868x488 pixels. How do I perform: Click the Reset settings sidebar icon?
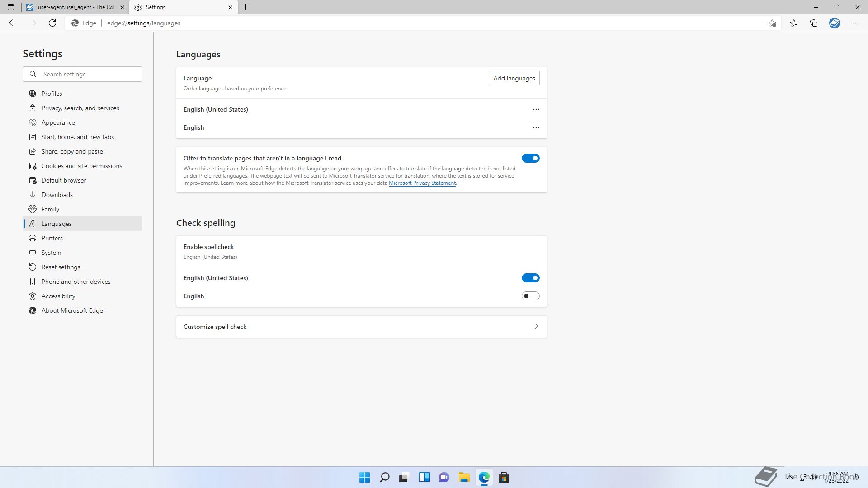(x=33, y=267)
